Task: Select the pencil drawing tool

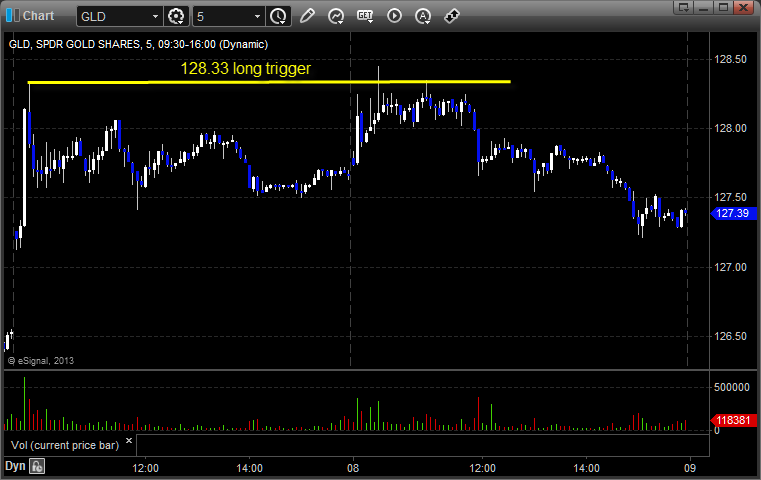Action: 307,16
